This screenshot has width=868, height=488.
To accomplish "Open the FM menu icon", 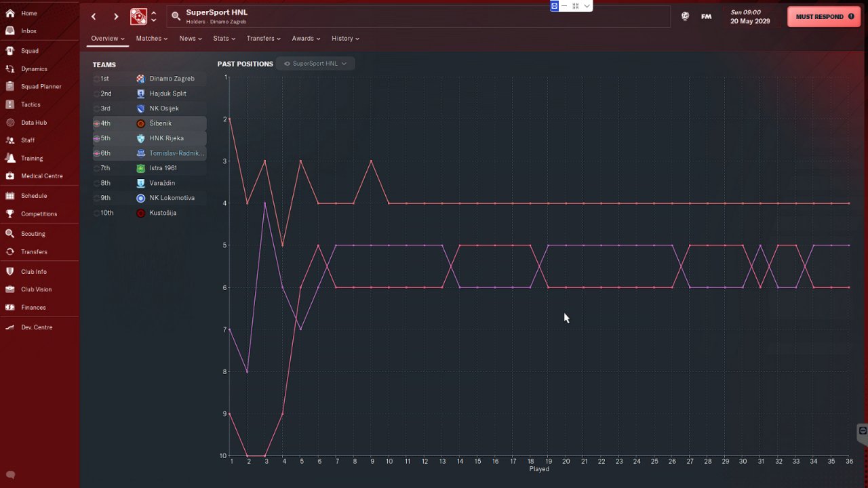I will coord(706,16).
